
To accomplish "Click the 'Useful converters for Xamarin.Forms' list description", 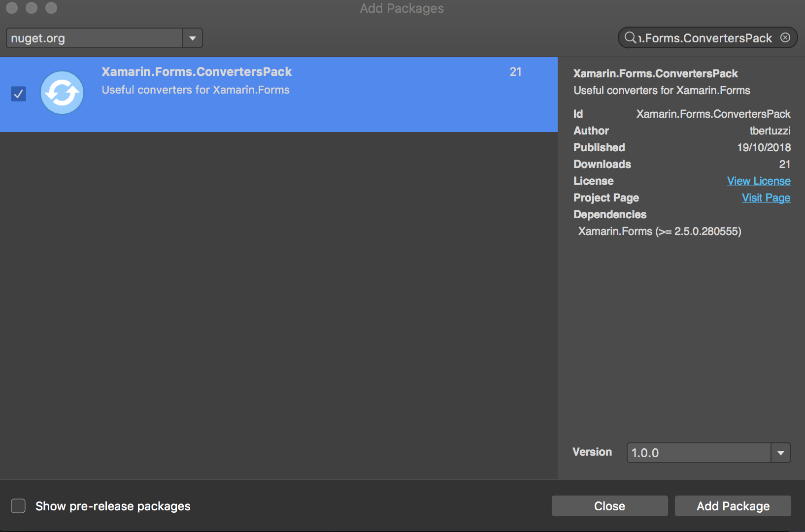I will pos(196,90).
